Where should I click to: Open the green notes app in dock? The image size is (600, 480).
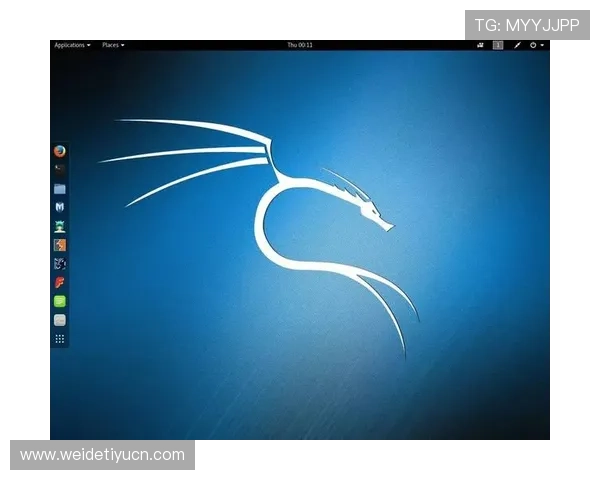(x=60, y=301)
